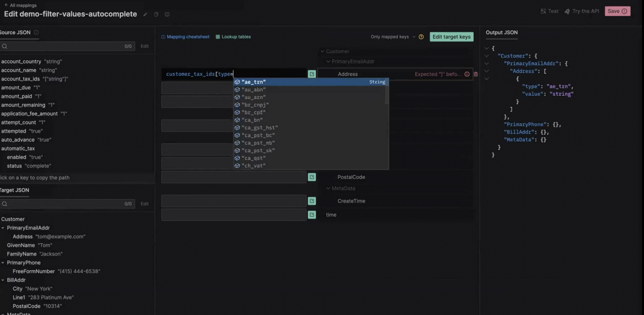Click the CreateTime mapping input field
The width and height of the screenshot is (644, 315).
234,201
